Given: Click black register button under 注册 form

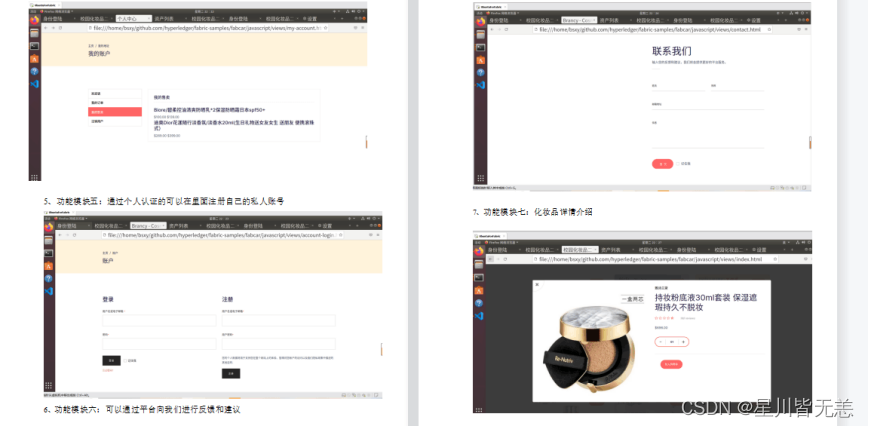Looking at the screenshot, I should [x=230, y=373].
